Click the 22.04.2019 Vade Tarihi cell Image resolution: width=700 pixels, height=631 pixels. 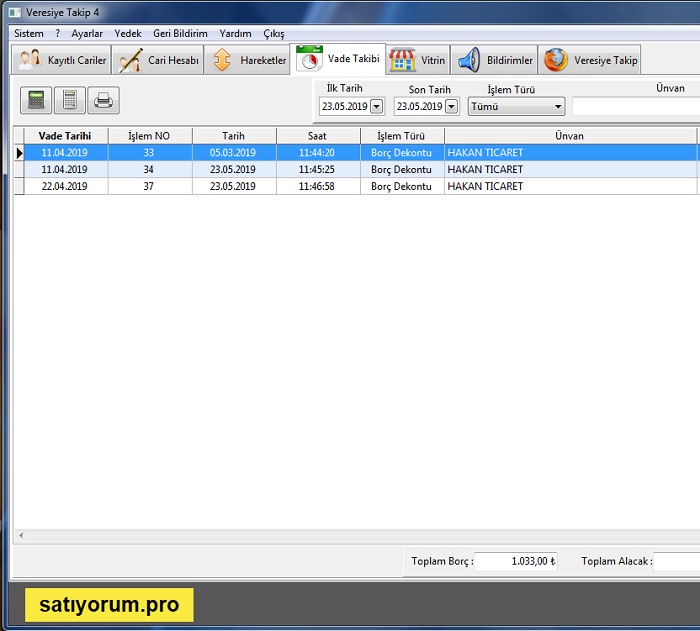coord(65,186)
